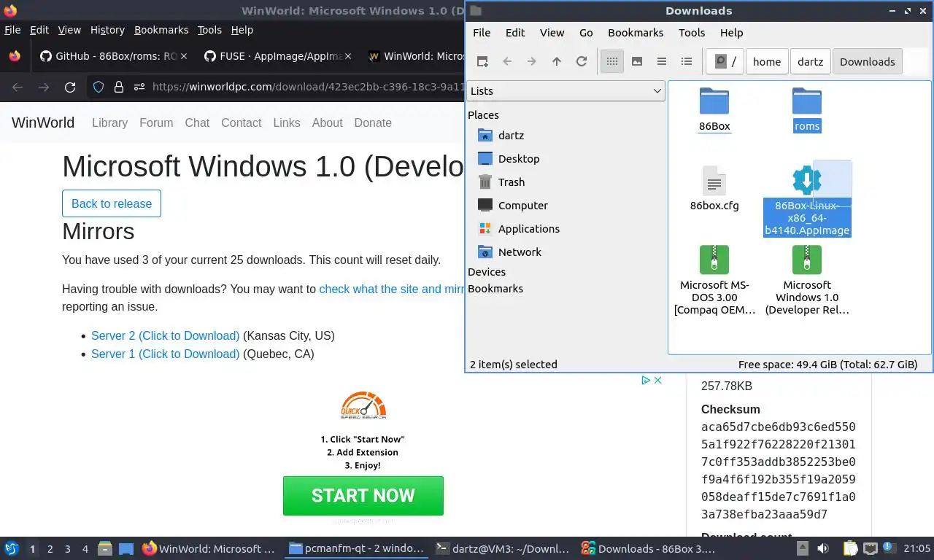Open the WinWorld Donate link
The width and height of the screenshot is (934, 560).
[x=373, y=122]
